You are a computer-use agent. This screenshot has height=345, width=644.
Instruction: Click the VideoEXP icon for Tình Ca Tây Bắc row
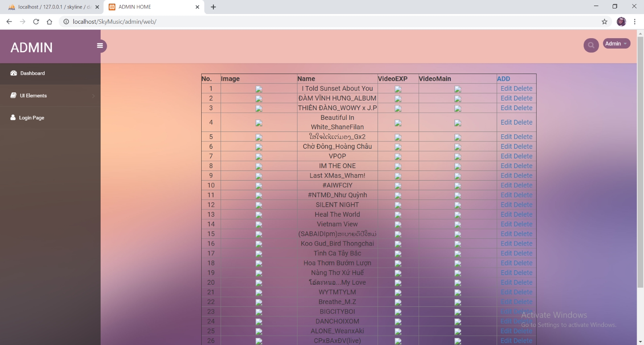398,254
